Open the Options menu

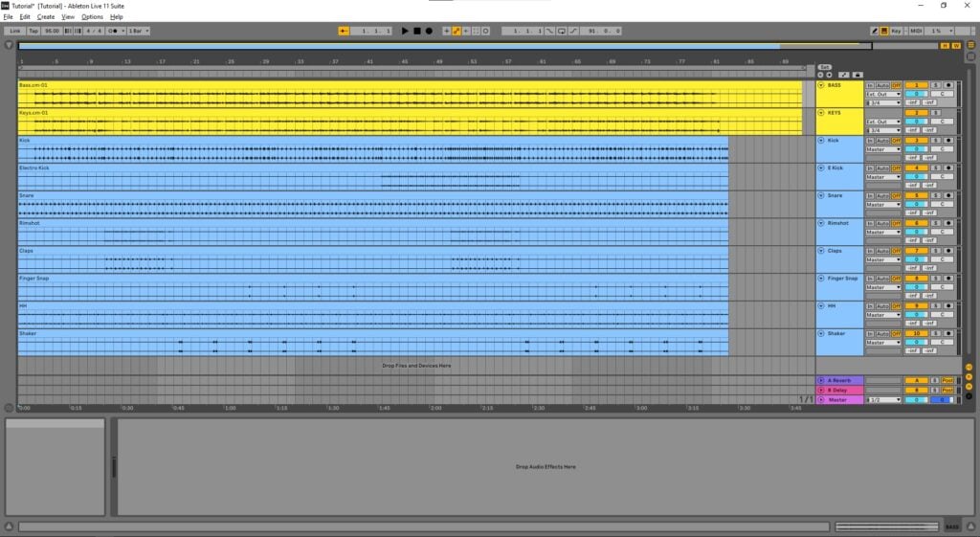pos(93,17)
